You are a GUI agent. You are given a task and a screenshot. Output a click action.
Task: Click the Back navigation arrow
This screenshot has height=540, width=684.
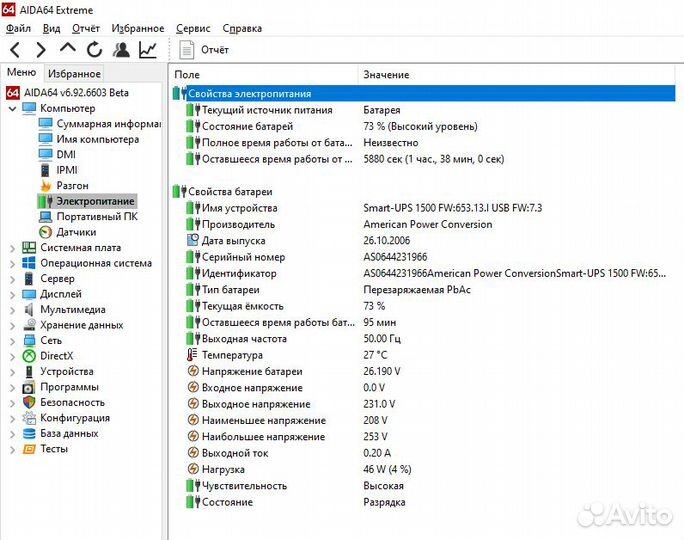tap(15, 50)
